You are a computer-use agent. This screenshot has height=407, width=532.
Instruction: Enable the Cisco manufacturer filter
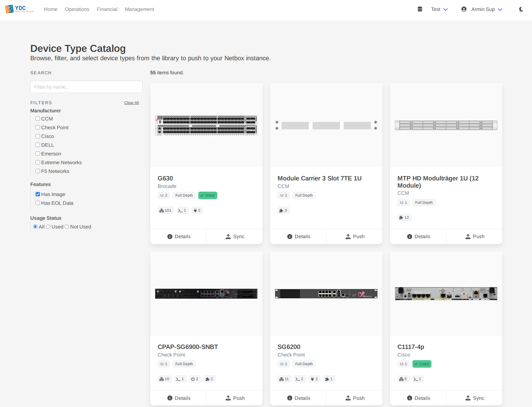[38, 136]
